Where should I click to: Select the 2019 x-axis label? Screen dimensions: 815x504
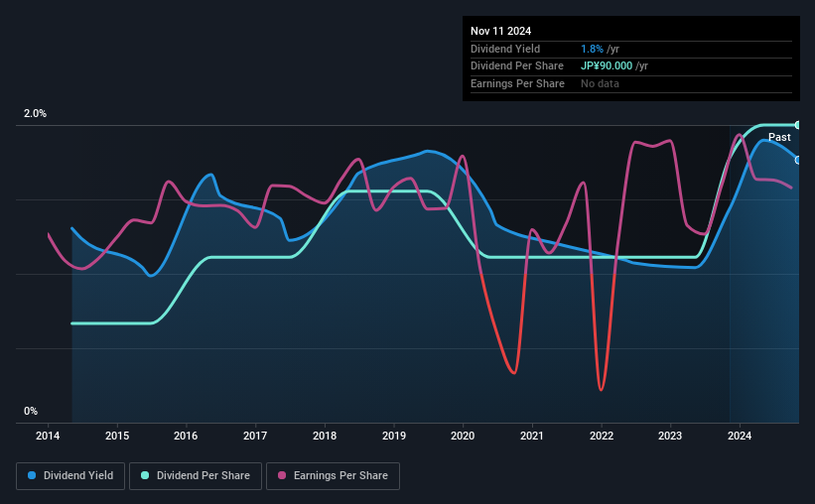point(394,436)
